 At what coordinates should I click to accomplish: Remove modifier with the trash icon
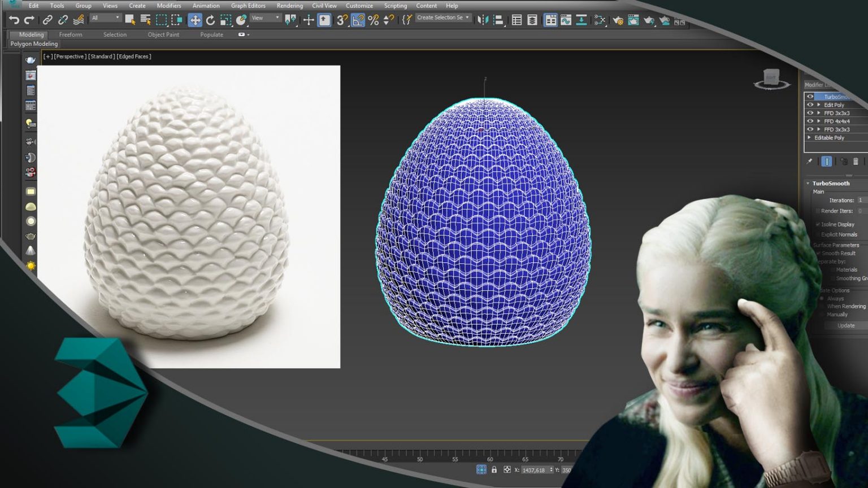pyautogui.click(x=856, y=162)
